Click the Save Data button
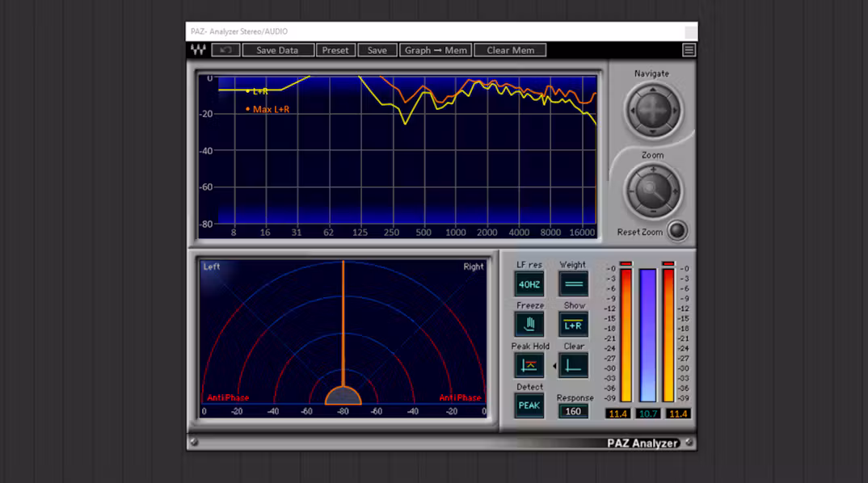The image size is (868, 483). click(278, 50)
